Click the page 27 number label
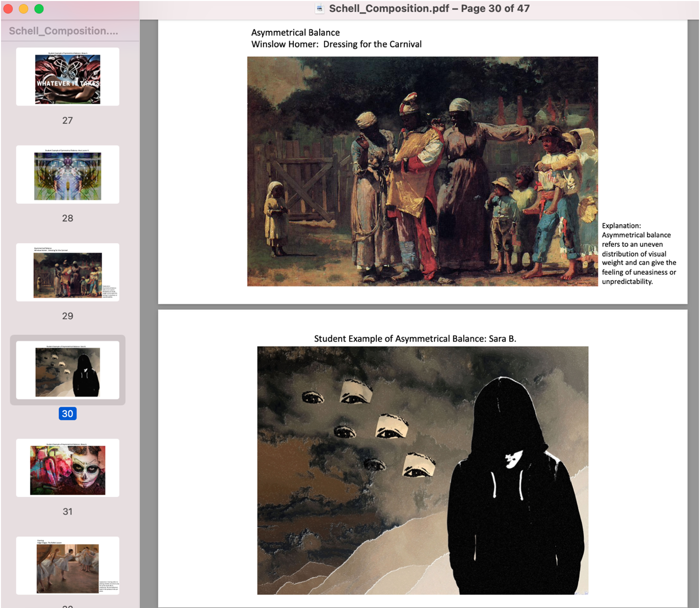 pyautogui.click(x=67, y=120)
